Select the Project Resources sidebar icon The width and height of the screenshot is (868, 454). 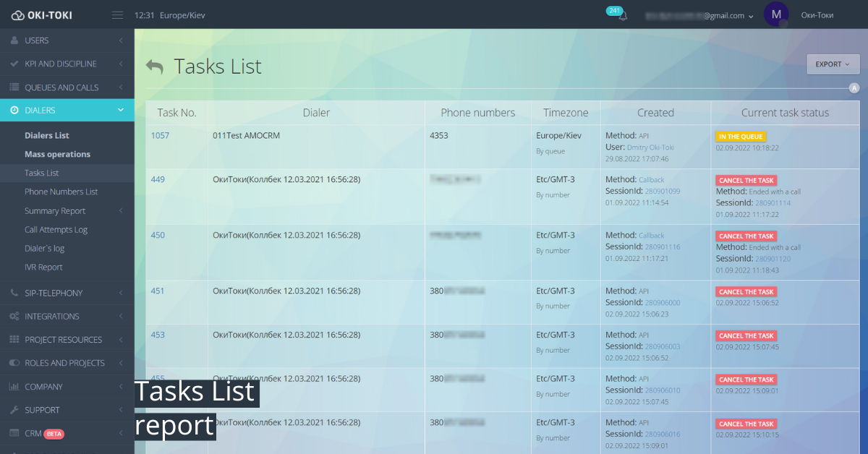[14, 339]
